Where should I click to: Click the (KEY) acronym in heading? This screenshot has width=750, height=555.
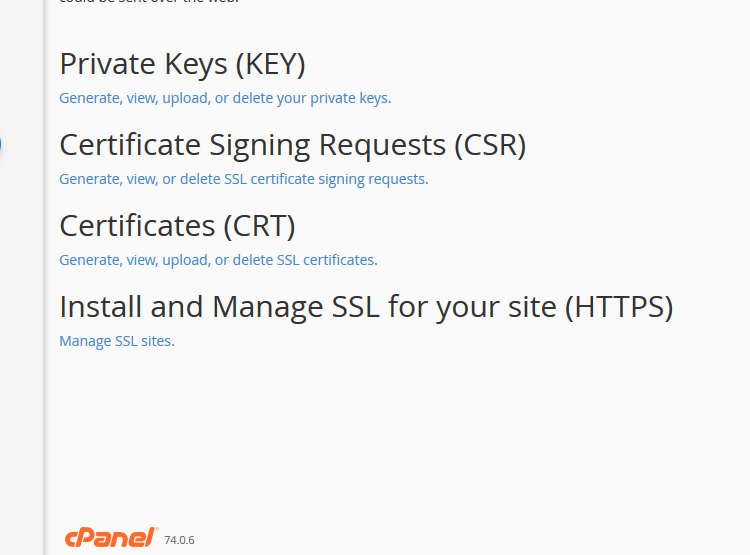coord(270,64)
